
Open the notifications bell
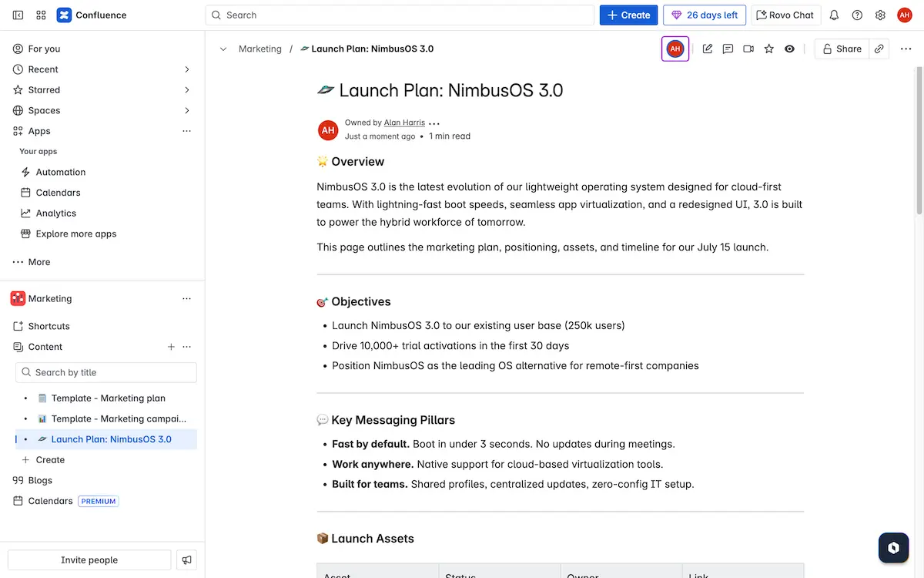coord(834,15)
